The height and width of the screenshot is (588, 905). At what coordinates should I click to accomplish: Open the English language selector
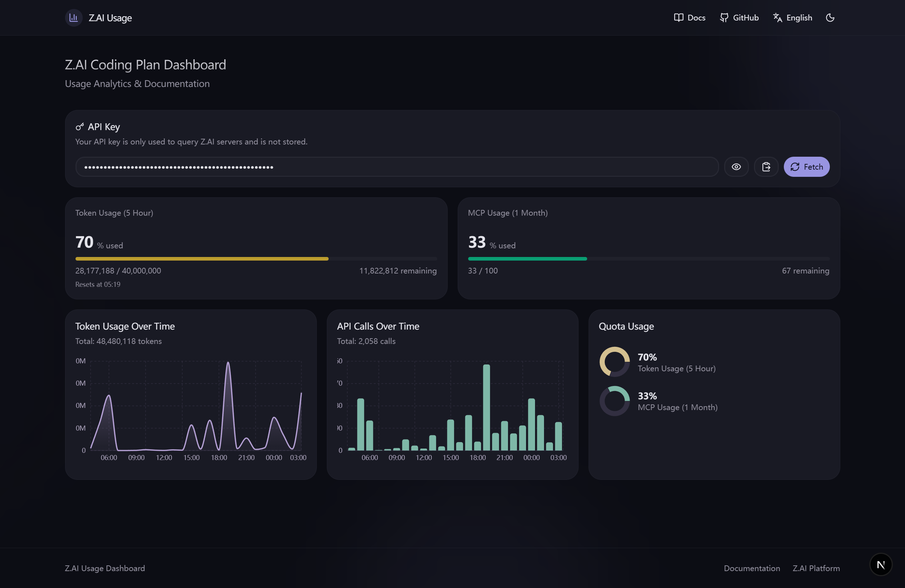click(x=792, y=18)
